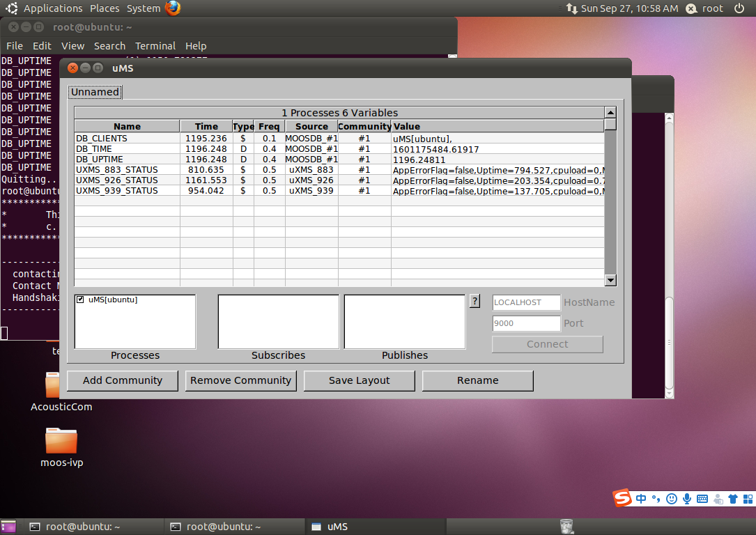Open the terminal Edit menu
The height and width of the screenshot is (535, 756).
tap(42, 46)
